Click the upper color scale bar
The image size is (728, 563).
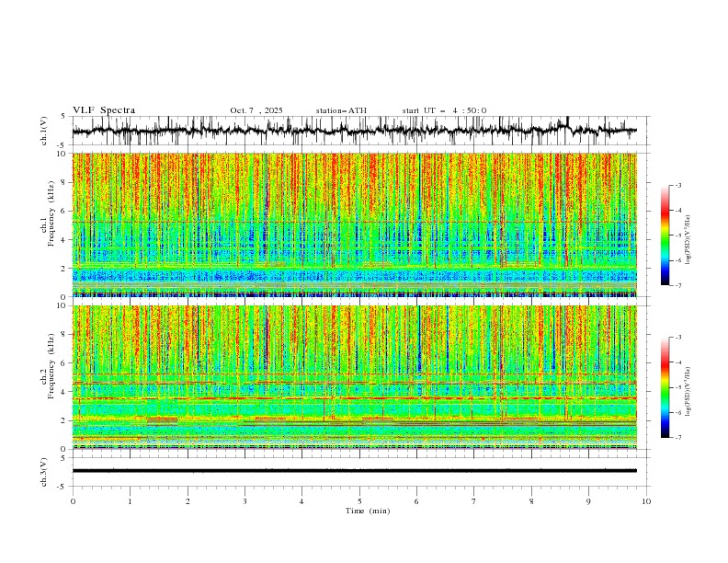pyautogui.click(x=665, y=236)
